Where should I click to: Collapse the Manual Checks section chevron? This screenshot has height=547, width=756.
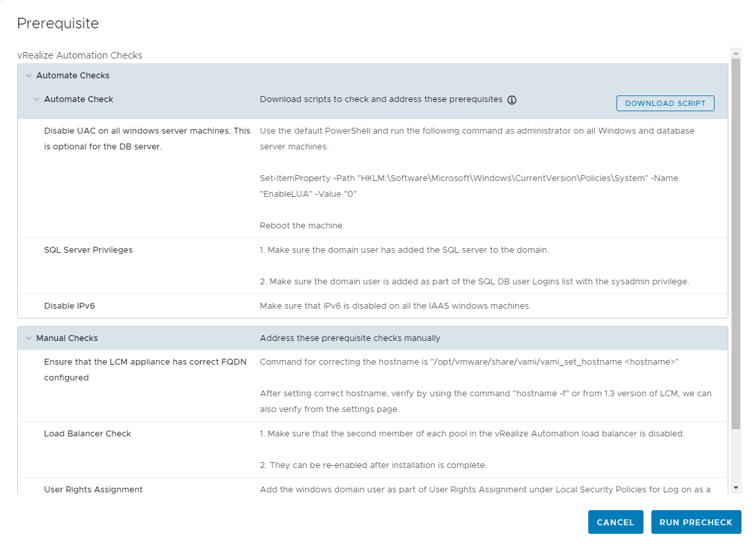[x=28, y=338]
